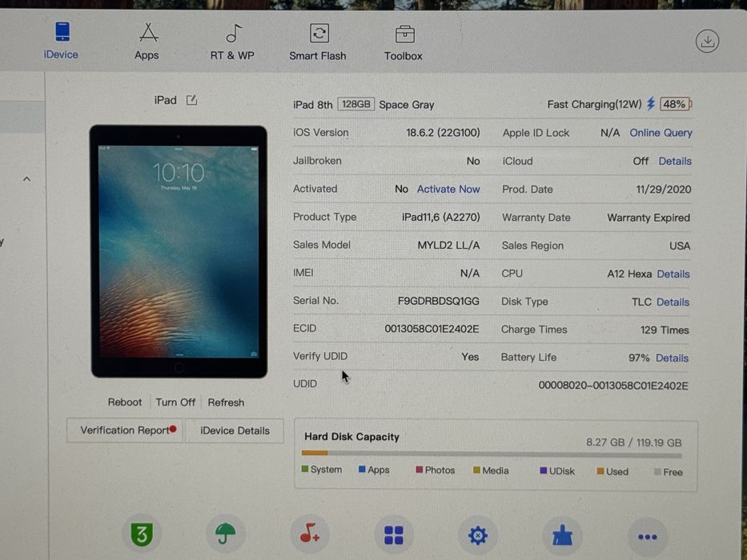Open Disk Type Details link
Screen dimensions: 747x560
(673, 302)
